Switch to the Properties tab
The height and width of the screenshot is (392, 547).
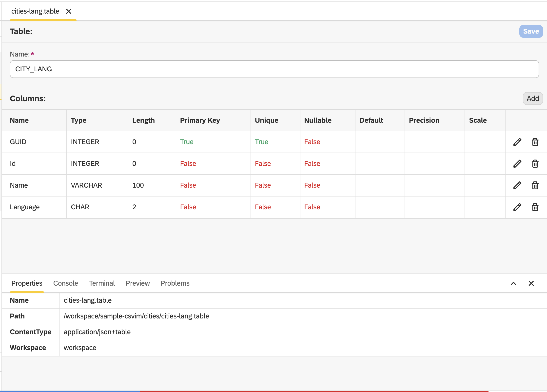[x=27, y=283]
